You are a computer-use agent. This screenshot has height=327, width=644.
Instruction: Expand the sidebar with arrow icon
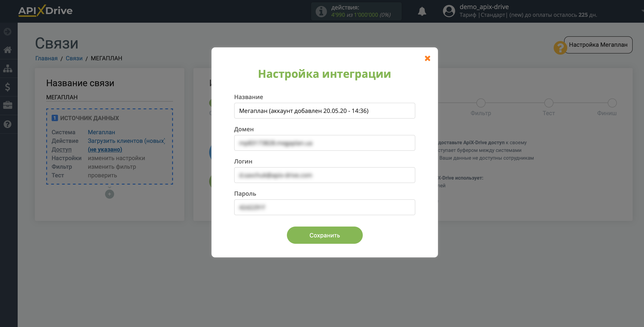[x=7, y=32]
